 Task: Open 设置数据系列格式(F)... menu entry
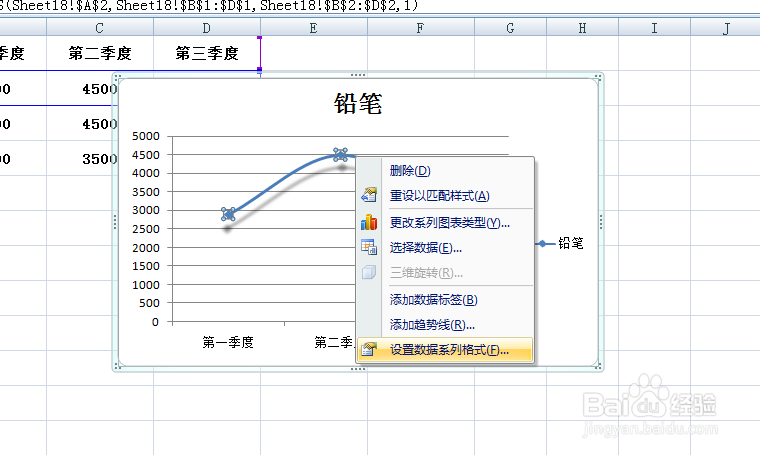[445, 350]
